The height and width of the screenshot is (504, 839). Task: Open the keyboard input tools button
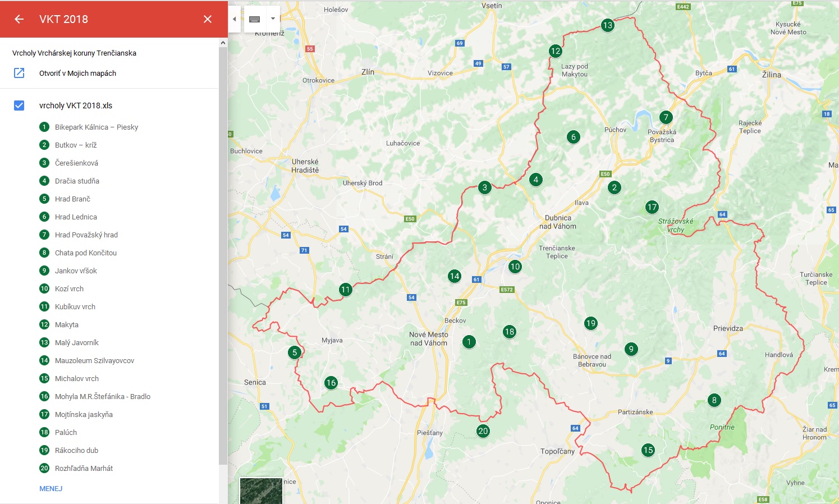pos(254,19)
